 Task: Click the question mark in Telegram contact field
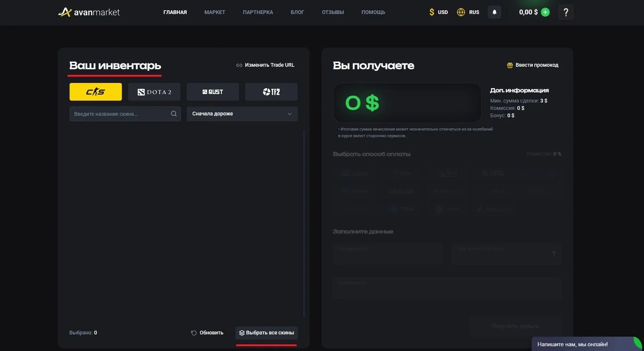click(x=554, y=254)
